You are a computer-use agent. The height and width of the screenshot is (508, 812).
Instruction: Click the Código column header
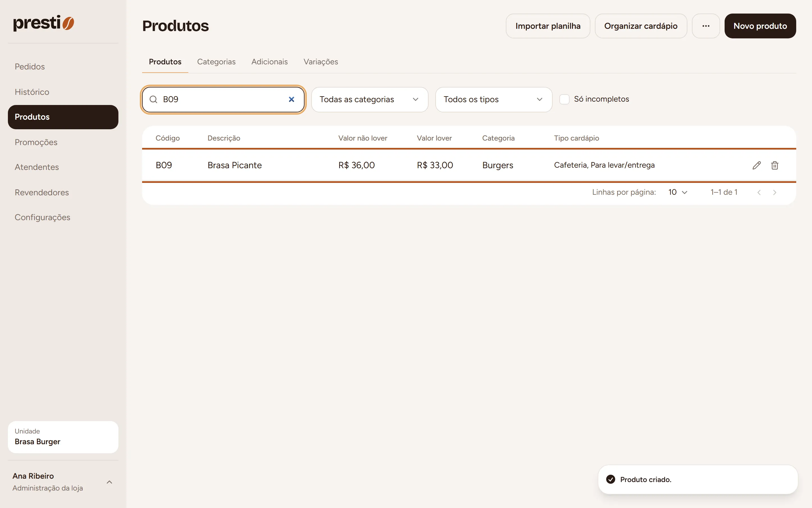coord(167,138)
